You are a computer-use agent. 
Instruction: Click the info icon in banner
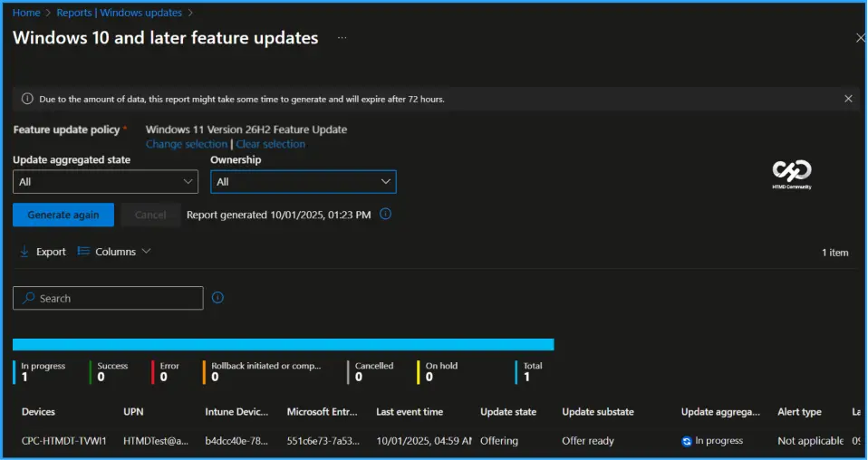(x=27, y=99)
